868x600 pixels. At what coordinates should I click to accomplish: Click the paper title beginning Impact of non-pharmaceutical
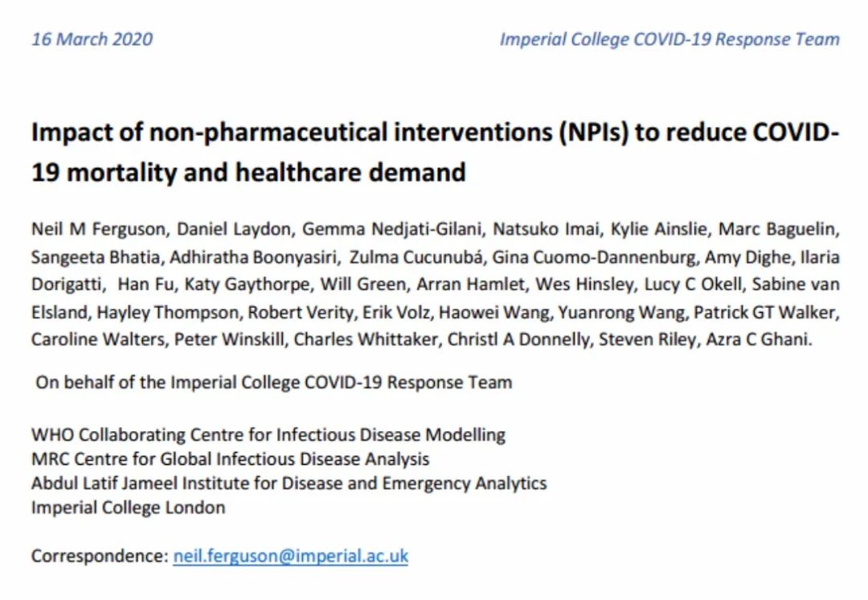click(x=435, y=152)
